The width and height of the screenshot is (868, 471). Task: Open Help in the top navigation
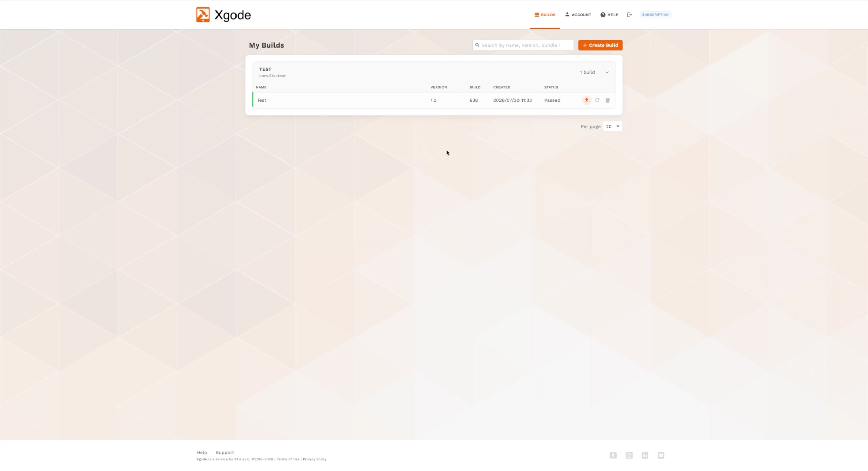click(609, 15)
